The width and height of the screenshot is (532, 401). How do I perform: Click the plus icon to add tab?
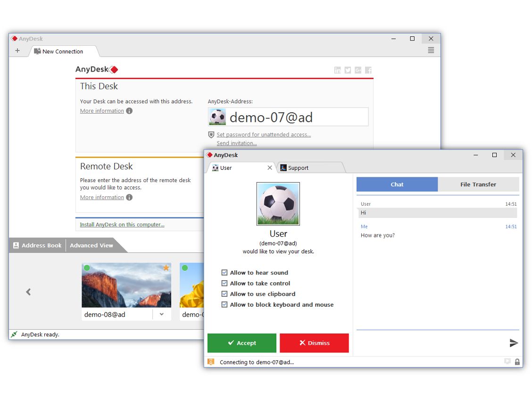coord(17,50)
